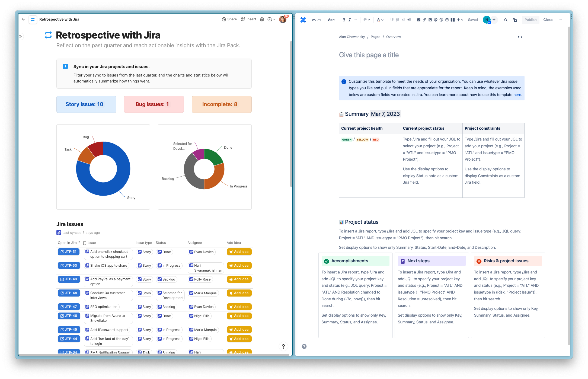588x379 pixels.
Task: Select the GREEN health status label
Action: pyautogui.click(x=347, y=139)
